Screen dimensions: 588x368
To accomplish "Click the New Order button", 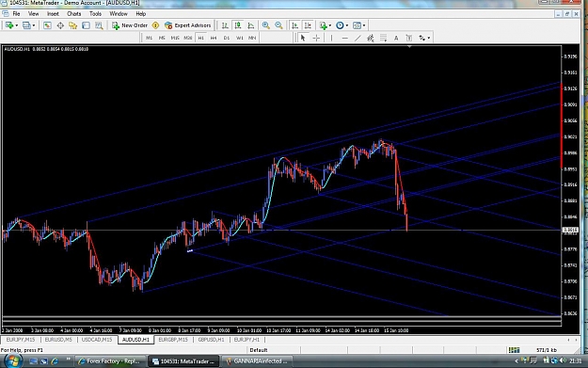I will [130, 25].
